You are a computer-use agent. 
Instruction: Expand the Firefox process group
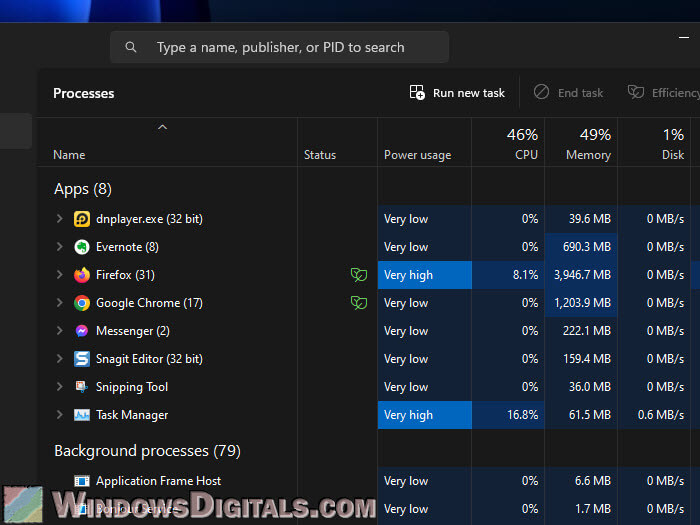point(59,275)
